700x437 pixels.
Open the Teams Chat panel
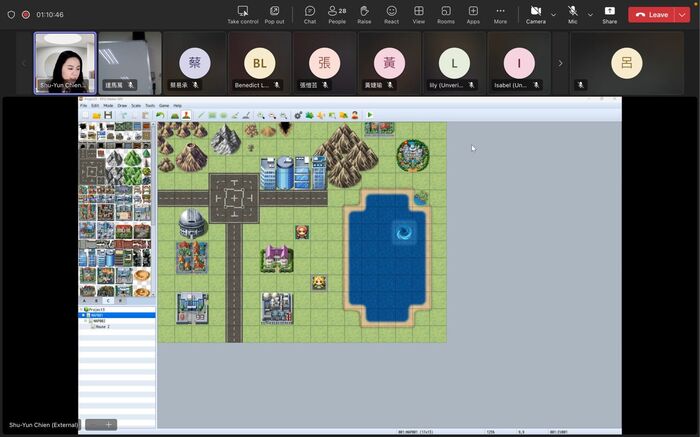coord(310,15)
